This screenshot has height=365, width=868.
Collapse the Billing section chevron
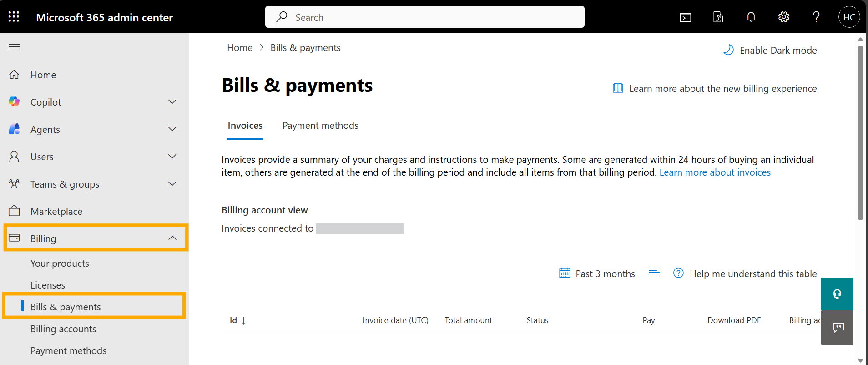pos(172,238)
